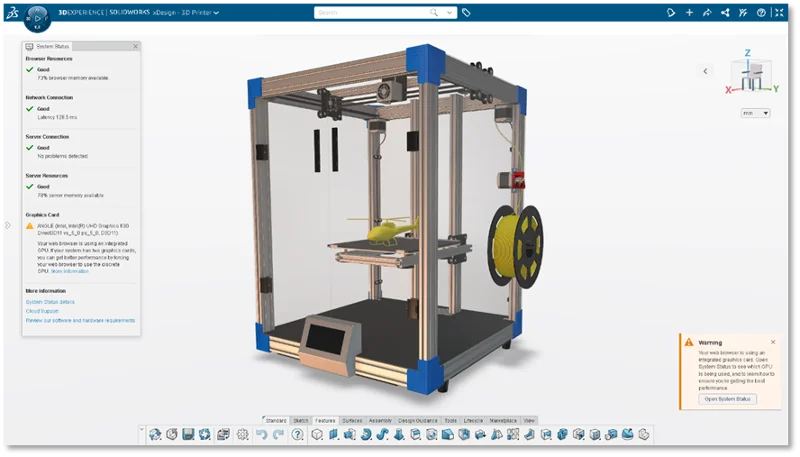Open the mm units dropdown
Viewport: 800px width, 457px height.
click(x=755, y=113)
